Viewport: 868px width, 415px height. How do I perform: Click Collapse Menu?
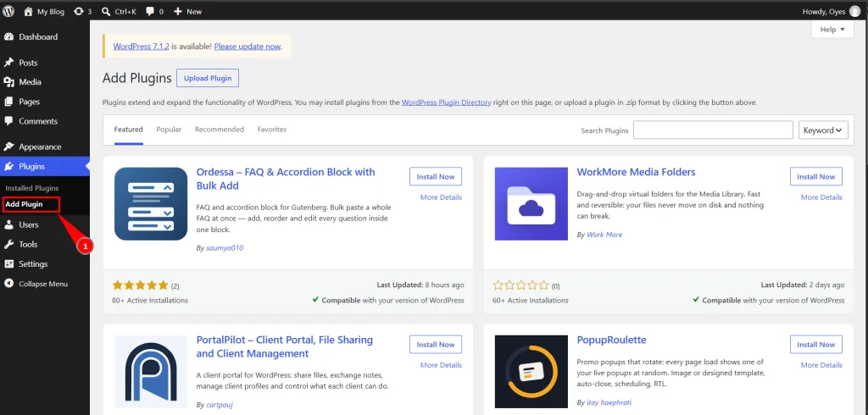coord(45,284)
